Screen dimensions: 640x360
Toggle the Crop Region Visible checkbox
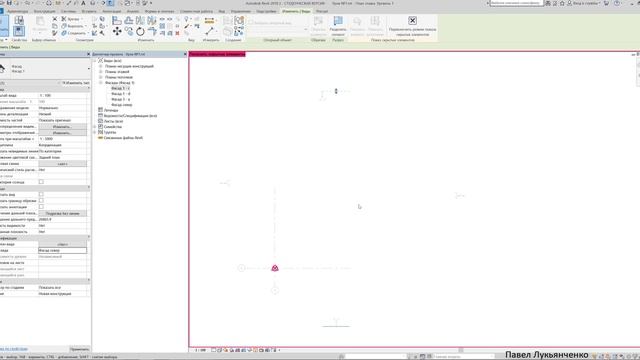click(x=41, y=201)
